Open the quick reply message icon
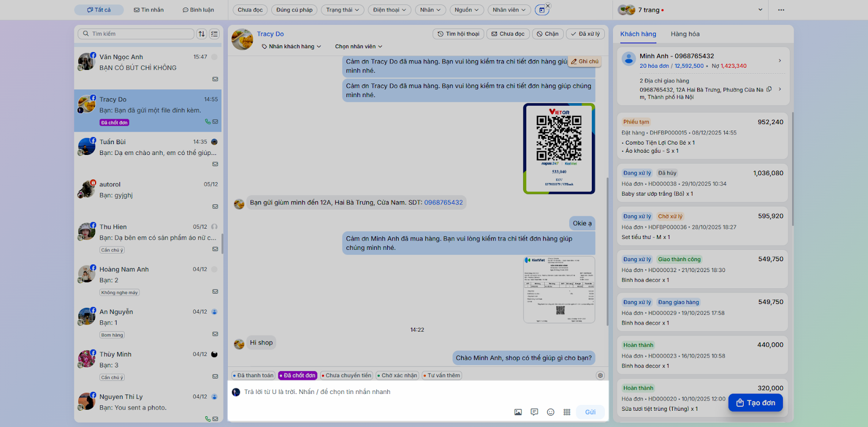The height and width of the screenshot is (427, 868). (x=534, y=412)
